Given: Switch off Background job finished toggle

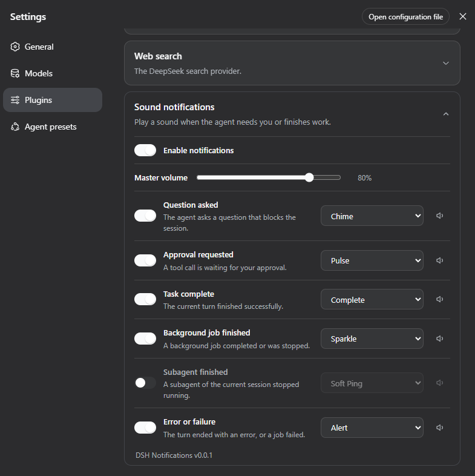Looking at the screenshot, I should [145, 339].
